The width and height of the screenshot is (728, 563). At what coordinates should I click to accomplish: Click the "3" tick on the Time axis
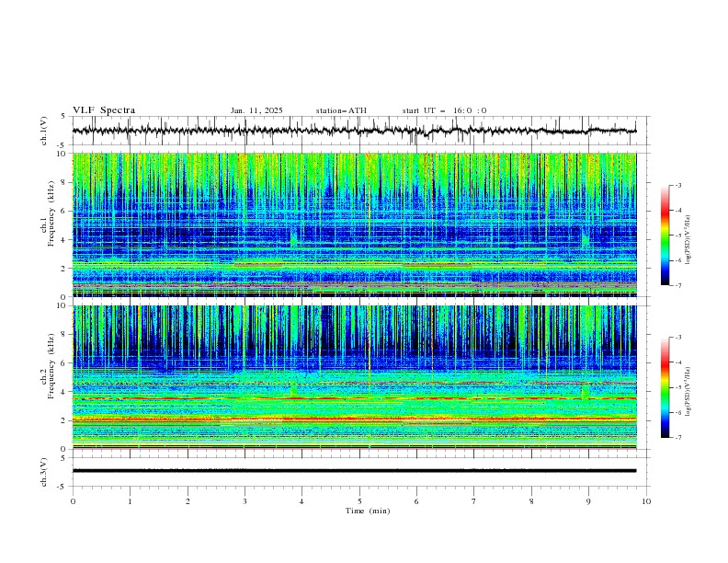245,501
